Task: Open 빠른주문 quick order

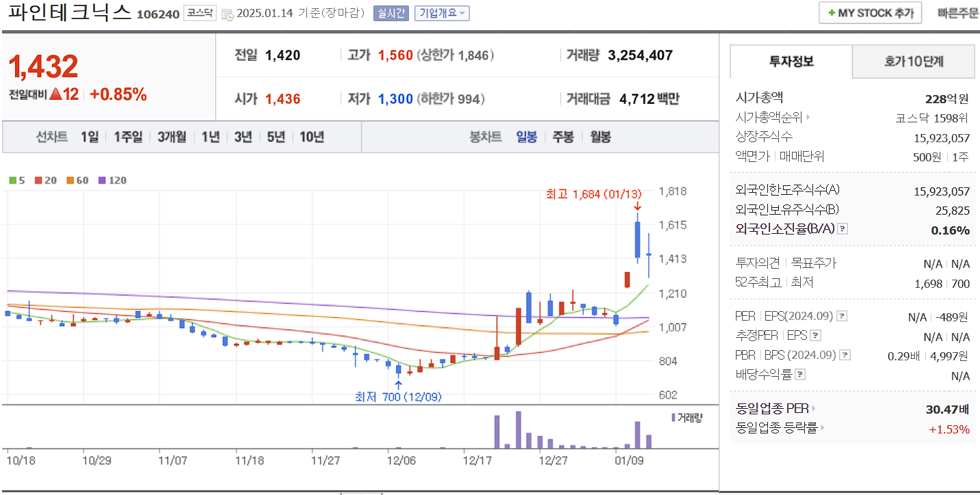Action: (x=957, y=12)
